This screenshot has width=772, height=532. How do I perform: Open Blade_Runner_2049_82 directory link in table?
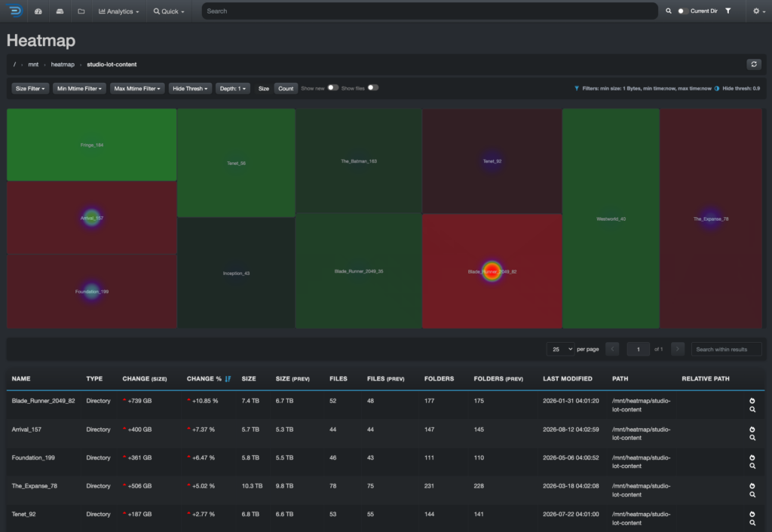click(43, 401)
